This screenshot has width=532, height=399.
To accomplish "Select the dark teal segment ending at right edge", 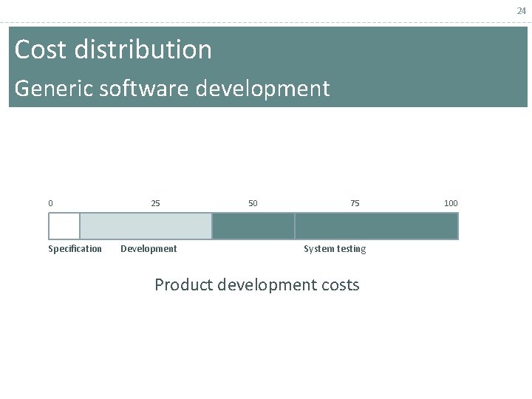I will point(377,226).
